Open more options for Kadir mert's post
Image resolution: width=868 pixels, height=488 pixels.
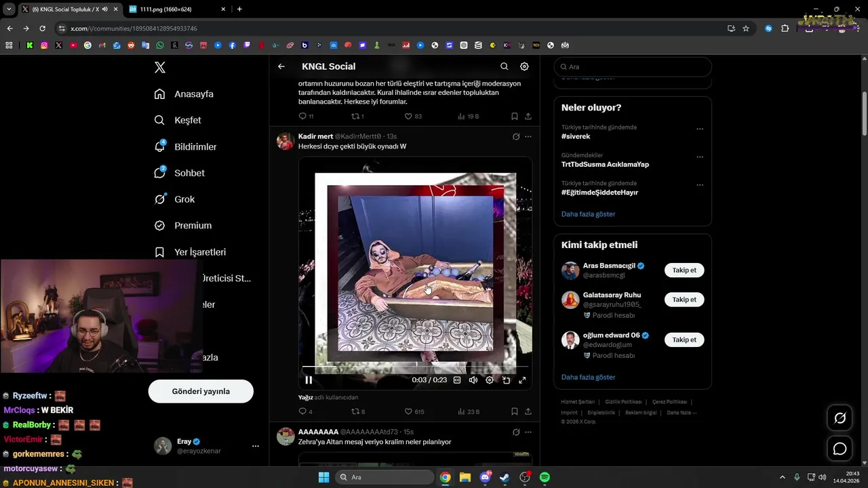[528, 136]
